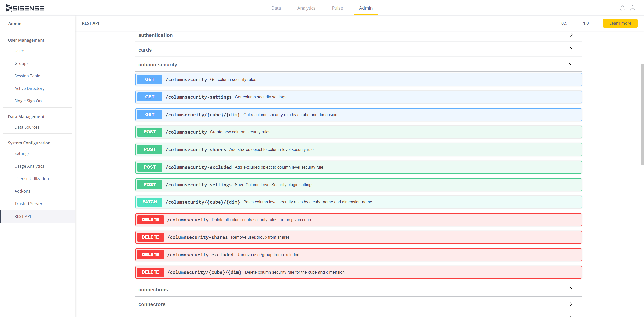Collapse the column-security section chevron
Viewport: 644px width, 317px height.
coord(571,64)
